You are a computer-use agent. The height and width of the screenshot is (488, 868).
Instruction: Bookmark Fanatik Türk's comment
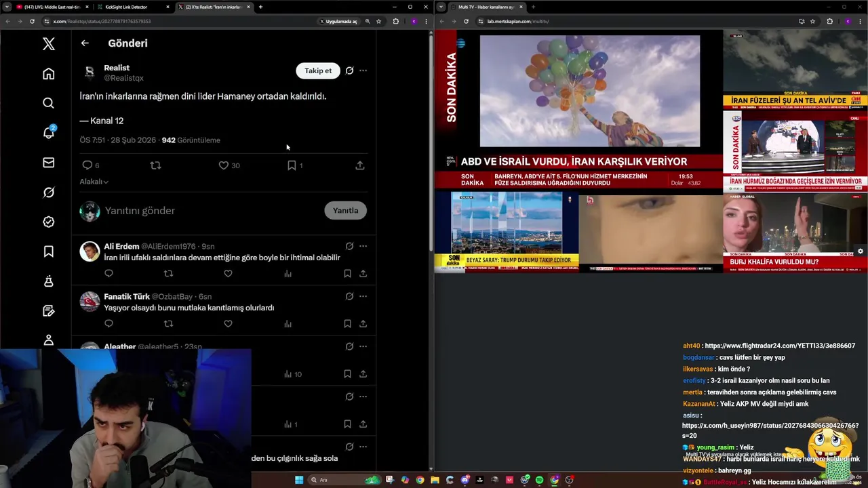click(x=347, y=324)
